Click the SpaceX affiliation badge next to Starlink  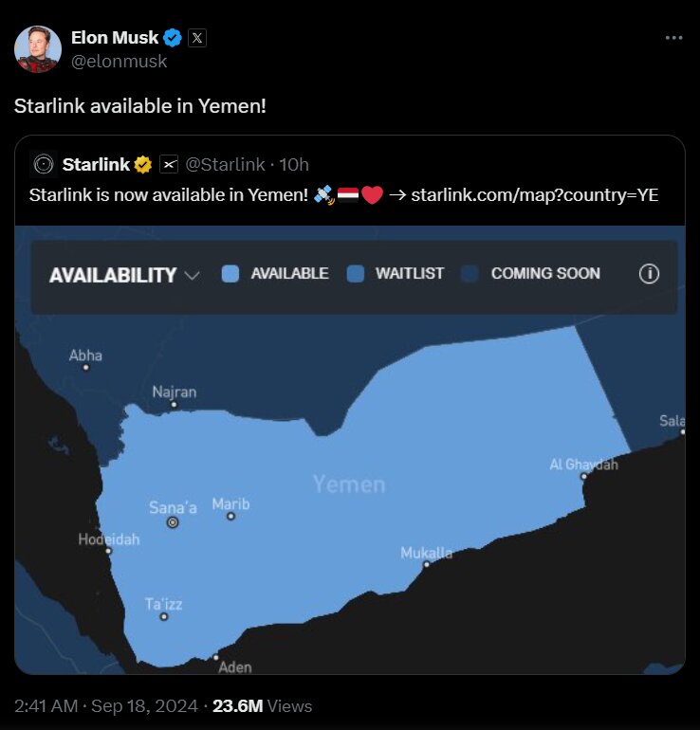(169, 165)
